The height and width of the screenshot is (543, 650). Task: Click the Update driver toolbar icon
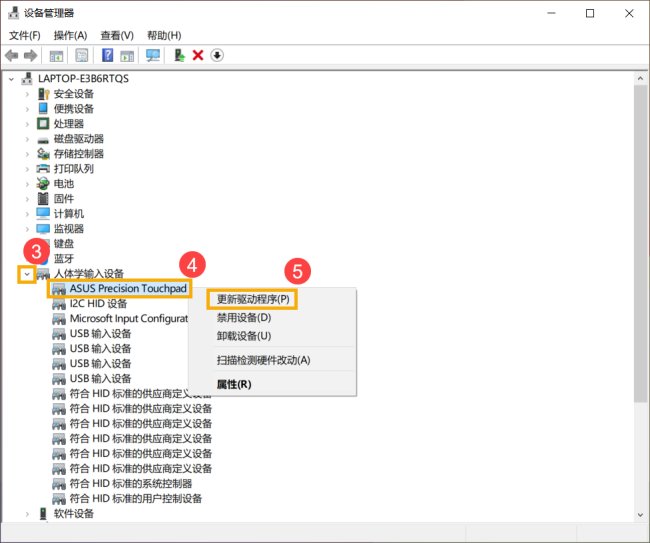(179, 55)
